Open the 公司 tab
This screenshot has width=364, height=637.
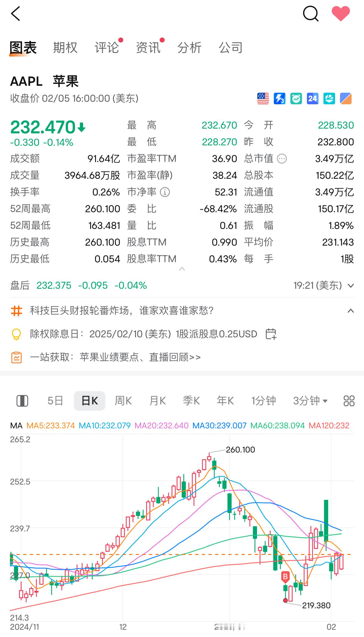click(231, 47)
